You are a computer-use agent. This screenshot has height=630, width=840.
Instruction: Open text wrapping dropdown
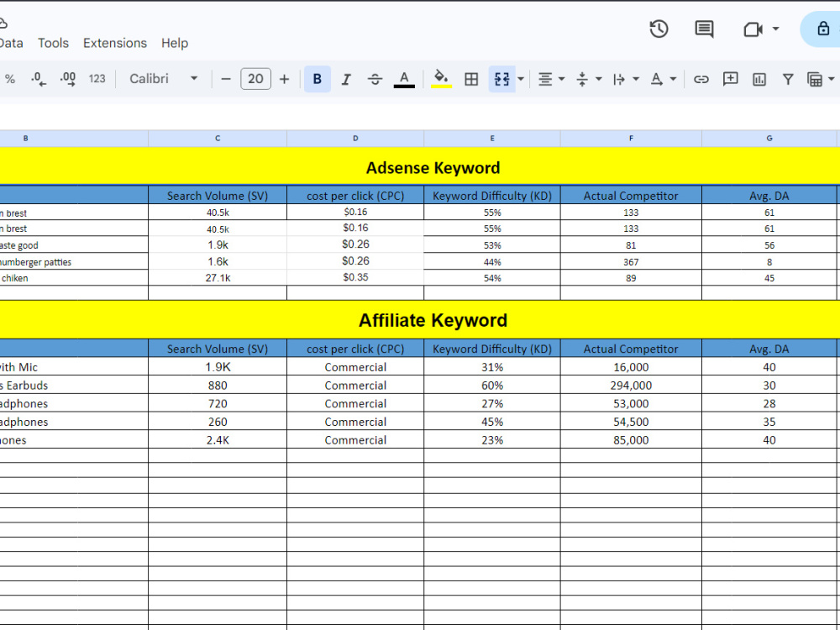tap(625, 79)
